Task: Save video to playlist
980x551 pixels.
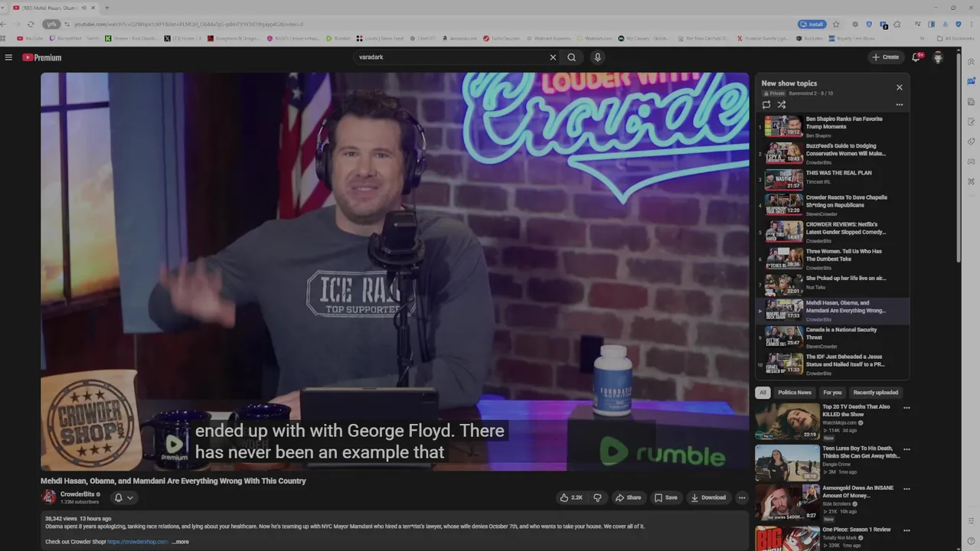Action: click(x=665, y=497)
